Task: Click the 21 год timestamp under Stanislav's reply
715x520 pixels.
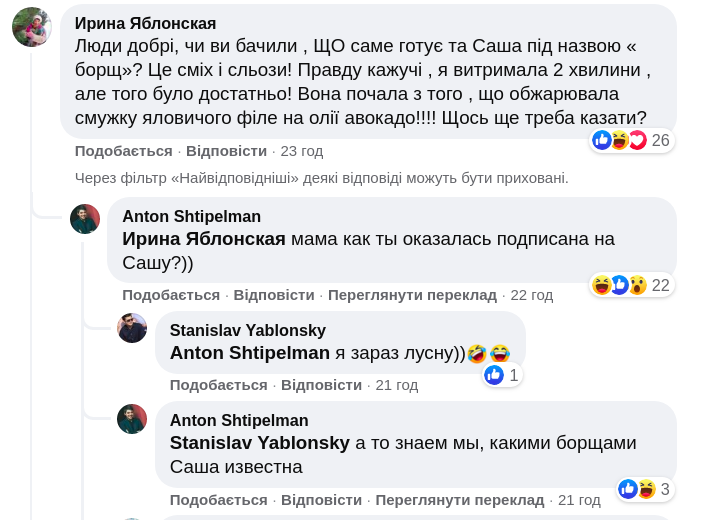Action: [x=397, y=385]
